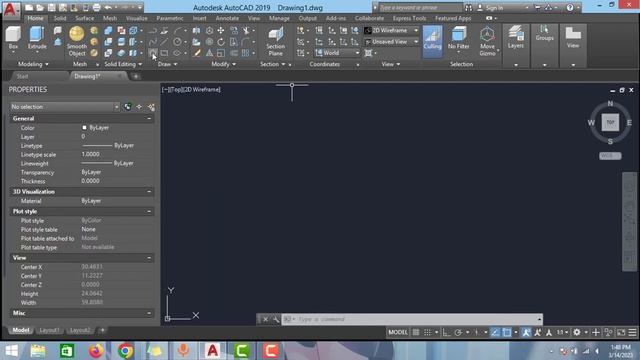Image resolution: width=640 pixels, height=360 pixels.
Task: Select the Box solid tool
Action: 13,38
